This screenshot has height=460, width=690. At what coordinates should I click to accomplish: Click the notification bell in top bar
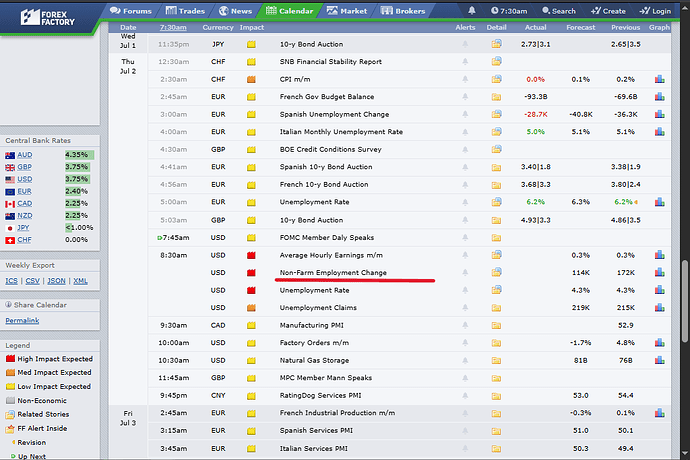472,11
